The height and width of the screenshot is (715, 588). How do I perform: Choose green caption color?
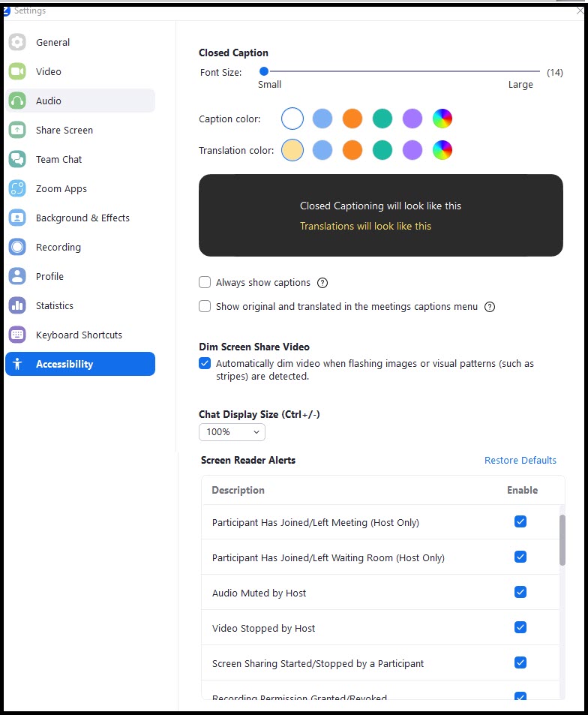pyautogui.click(x=382, y=119)
